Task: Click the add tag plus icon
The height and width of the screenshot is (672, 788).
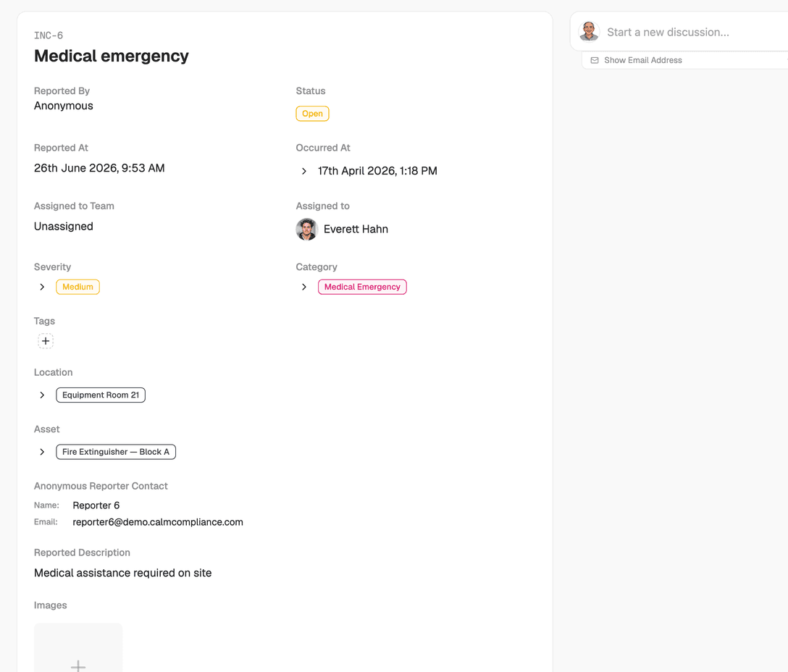Action: tap(45, 341)
